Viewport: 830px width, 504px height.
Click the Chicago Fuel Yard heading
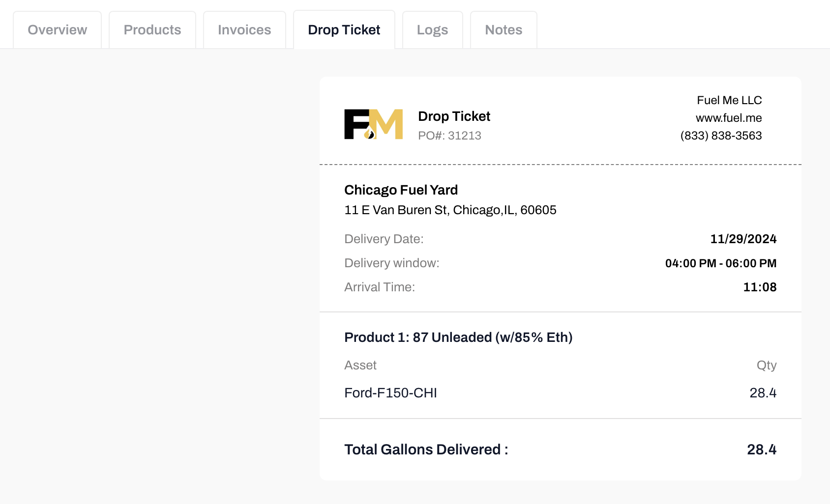pos(401,190)
